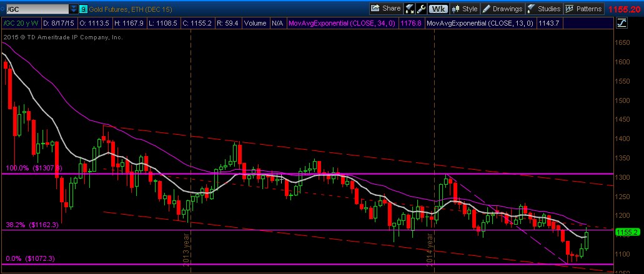The height and width of the screenshot is (274, 644).
Task: Select MovAvgExponential (CLOSE, 34, 0) study label
Action: click(342, 23)
